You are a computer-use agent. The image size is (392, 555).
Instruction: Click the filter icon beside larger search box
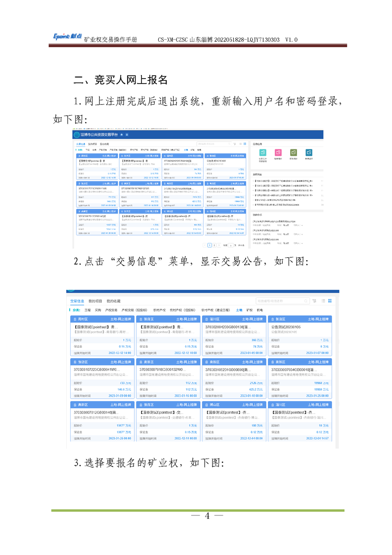click(314, 301)
